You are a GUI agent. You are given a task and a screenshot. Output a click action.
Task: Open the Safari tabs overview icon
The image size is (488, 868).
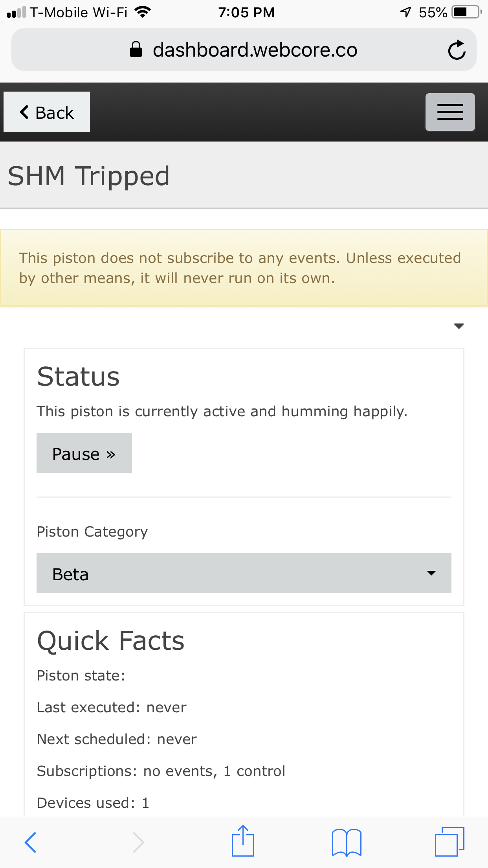449,842
